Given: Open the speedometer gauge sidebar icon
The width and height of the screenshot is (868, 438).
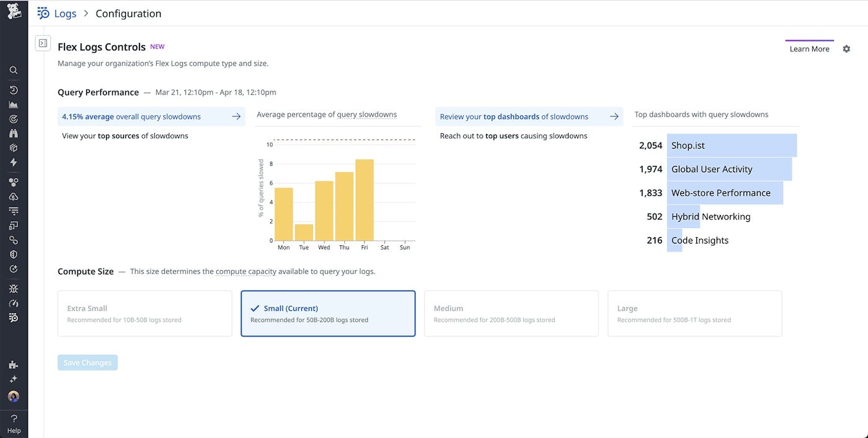Looking at the screenshot, I should coord(14,304).
